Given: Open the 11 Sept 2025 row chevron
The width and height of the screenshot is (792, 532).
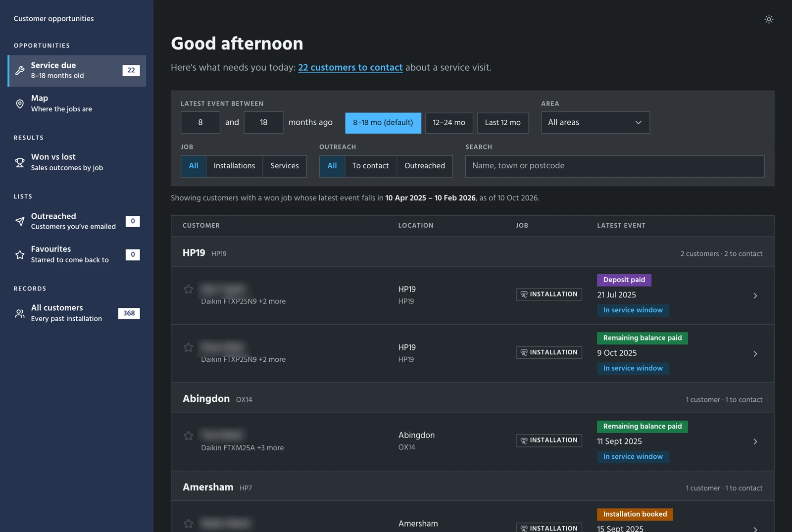Looking at the screenshot, I should [x=755, y=441].
